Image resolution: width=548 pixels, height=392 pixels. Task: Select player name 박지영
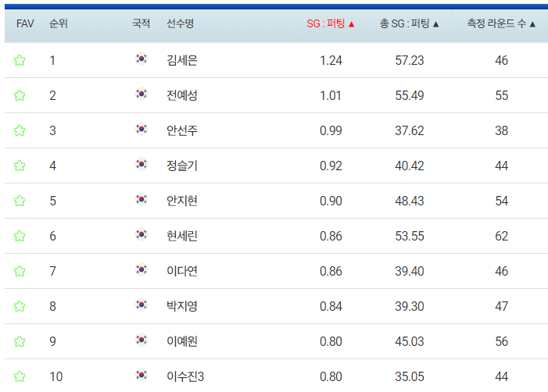point(182,306)
